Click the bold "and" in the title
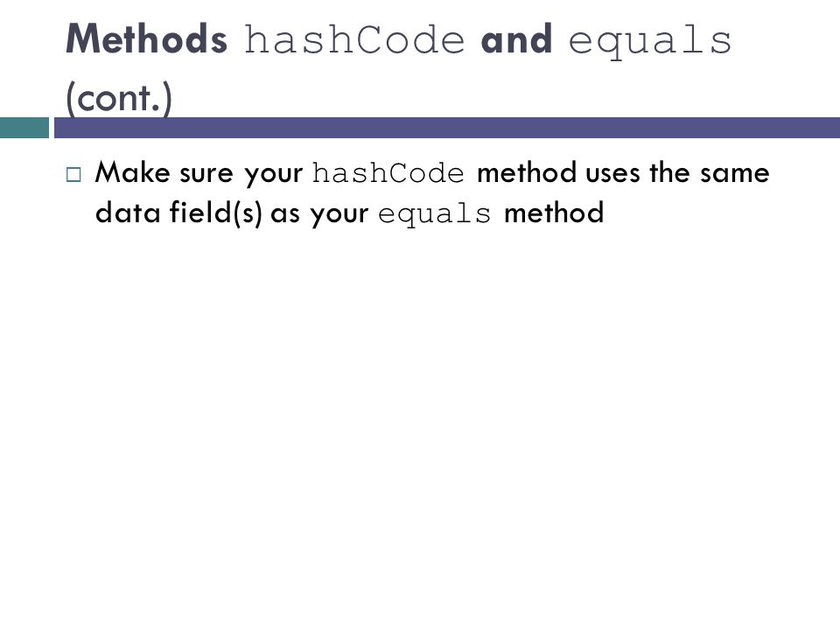This screenshot has height=630, width=840. tap(516, 39)
